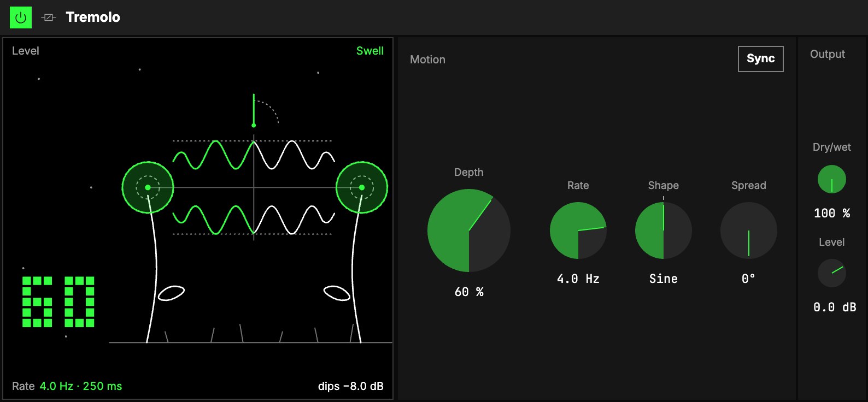Click the right green speaker circle
The image size is (868, 402).
[362, 187]
